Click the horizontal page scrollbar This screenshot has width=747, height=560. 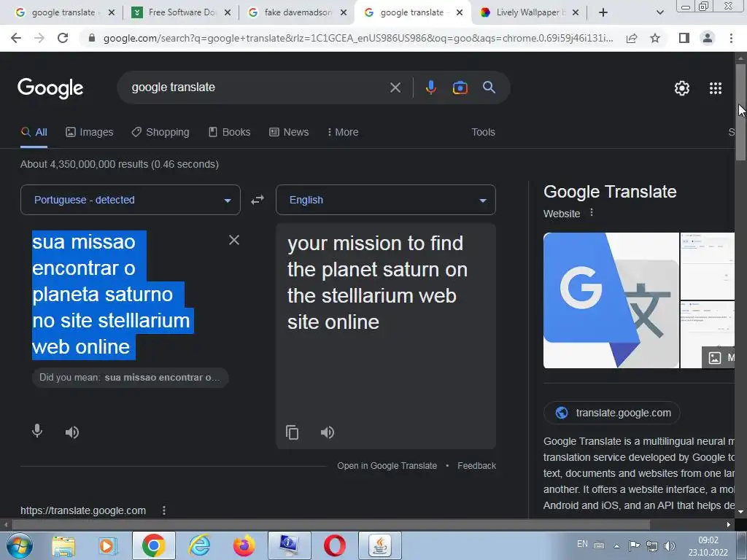pos(330,525)
